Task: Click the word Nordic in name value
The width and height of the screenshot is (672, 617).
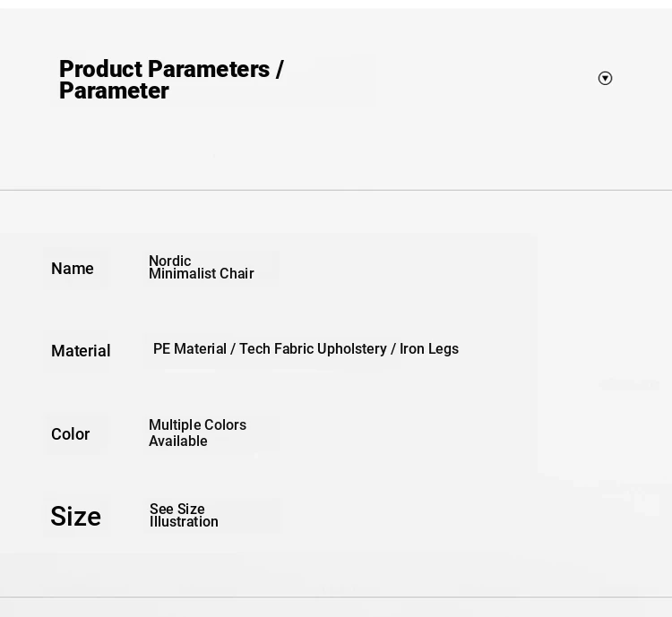Action: click(170, 261)
